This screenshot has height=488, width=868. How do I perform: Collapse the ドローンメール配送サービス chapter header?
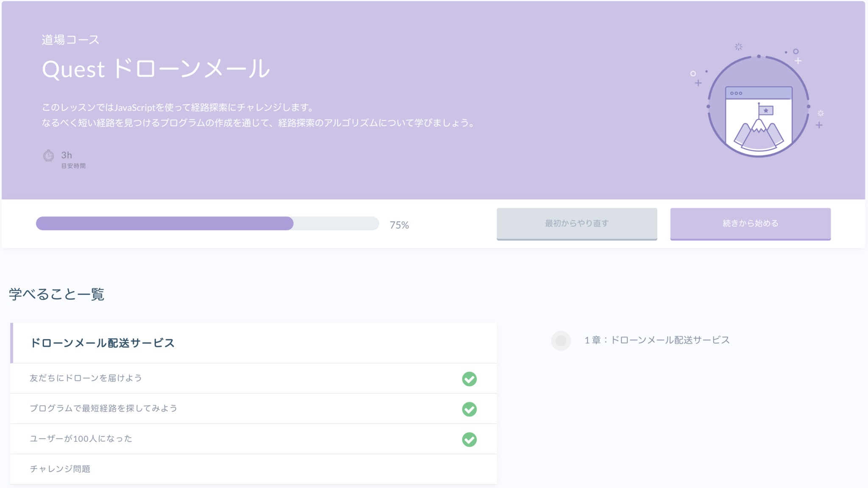click(102, 343)
